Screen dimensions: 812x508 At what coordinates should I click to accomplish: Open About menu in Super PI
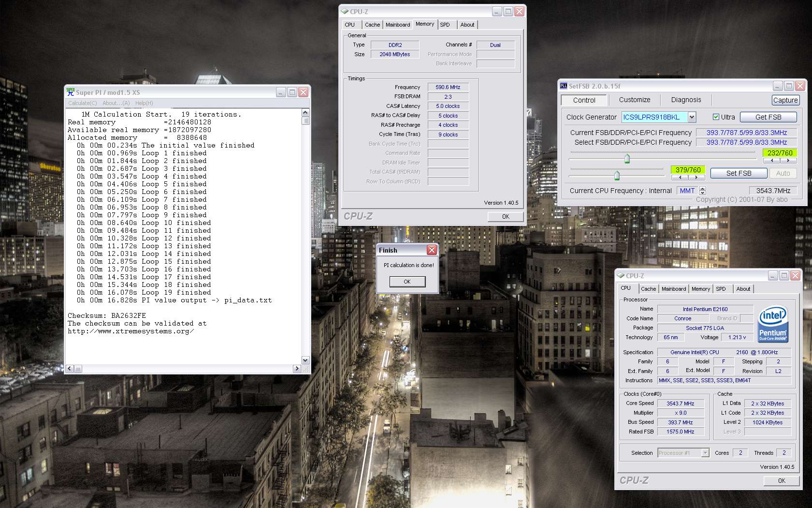click(116, 103)
